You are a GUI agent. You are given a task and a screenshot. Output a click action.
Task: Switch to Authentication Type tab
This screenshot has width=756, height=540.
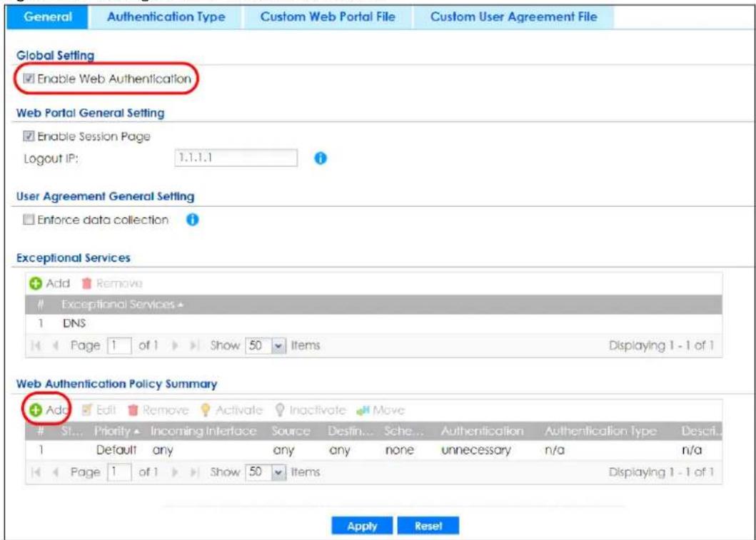click(x=166, y=17)
